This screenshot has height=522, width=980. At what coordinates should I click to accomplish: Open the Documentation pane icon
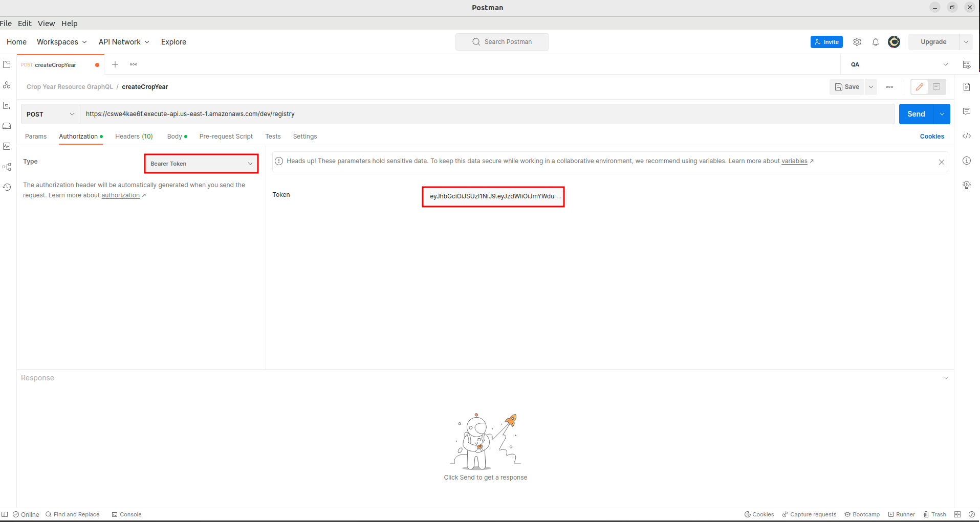point(967,87)
